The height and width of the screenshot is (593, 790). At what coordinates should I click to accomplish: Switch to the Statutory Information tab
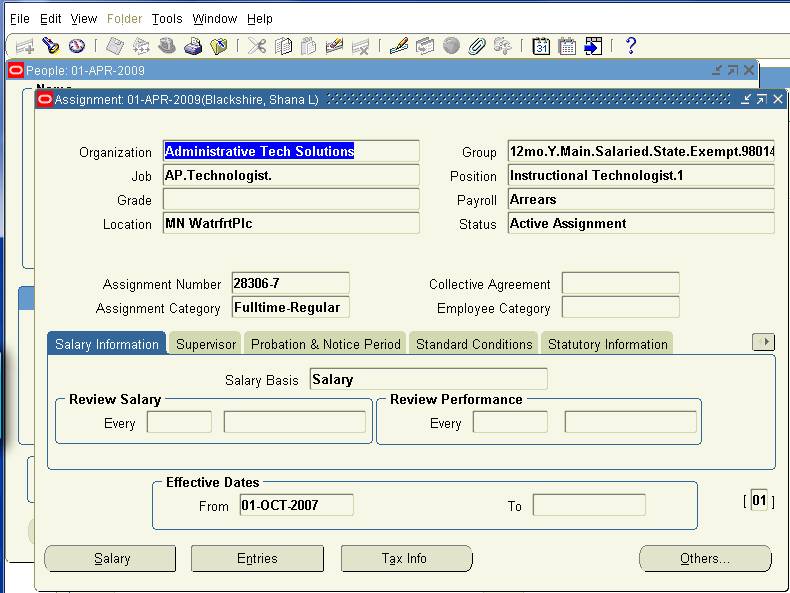point(607,344)
